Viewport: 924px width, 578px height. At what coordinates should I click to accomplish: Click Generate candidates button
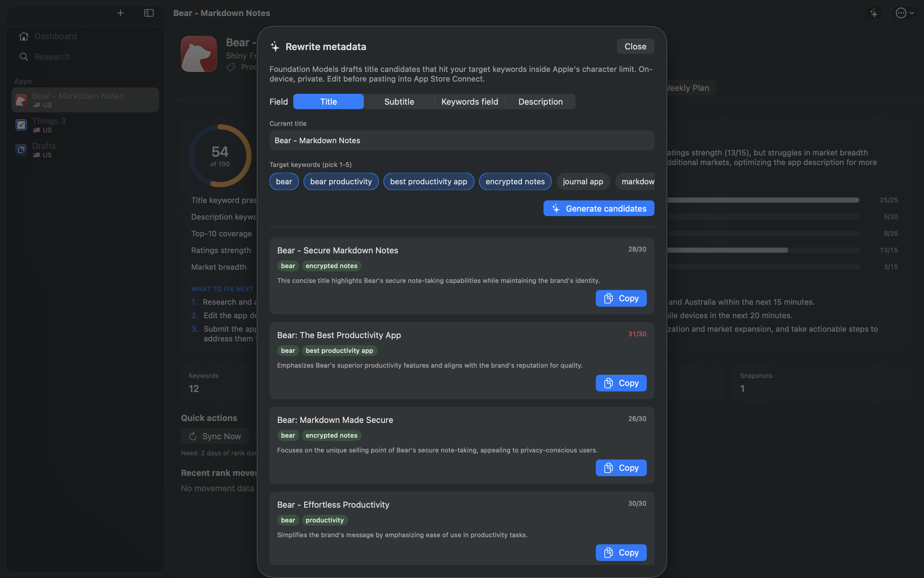coord(598,208)
